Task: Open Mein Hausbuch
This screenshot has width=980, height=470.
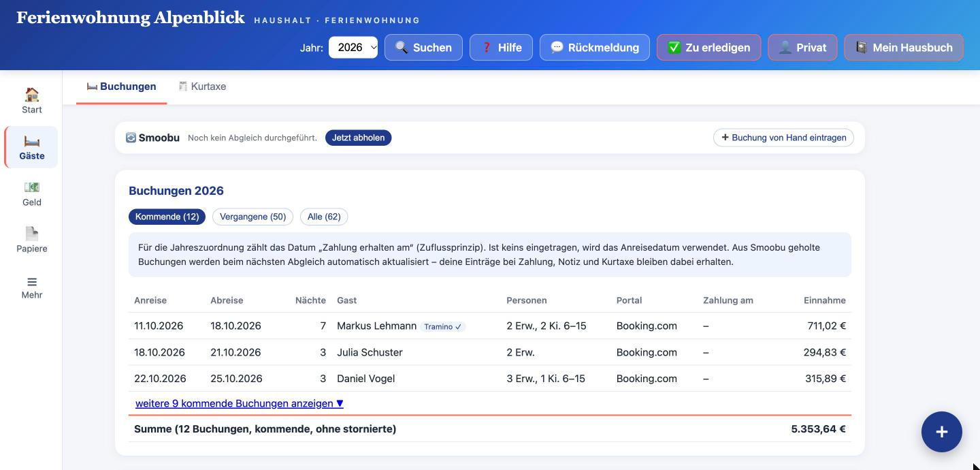Action: [x=904, y=48]
